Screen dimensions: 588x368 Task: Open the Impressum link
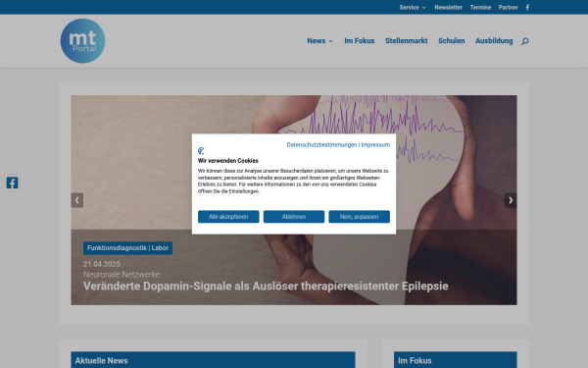(x=375, y=145)
